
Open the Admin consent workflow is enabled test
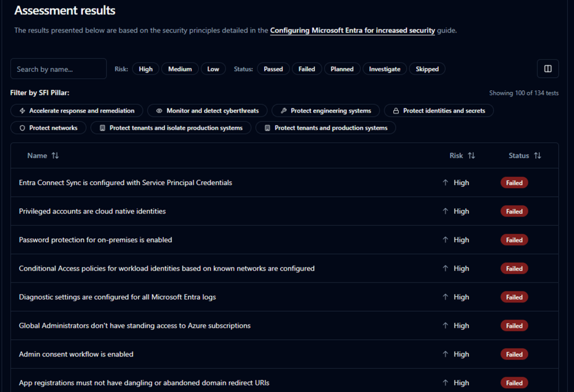76,354
